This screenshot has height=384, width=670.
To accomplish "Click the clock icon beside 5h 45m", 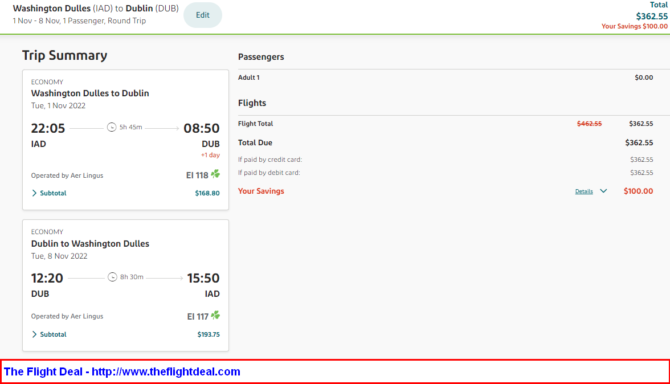I will (x=112, y=127).
